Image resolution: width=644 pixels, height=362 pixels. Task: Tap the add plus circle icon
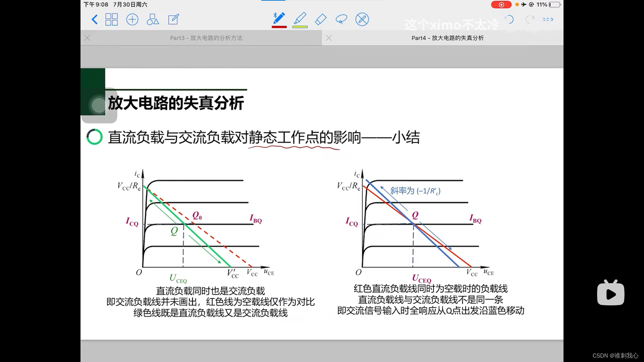pyautogui.click(x=132, y=19)
